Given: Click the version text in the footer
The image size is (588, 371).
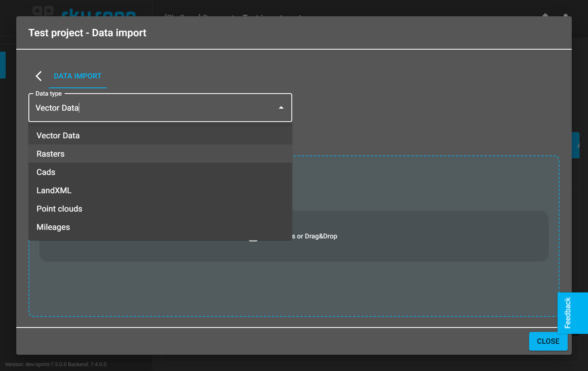Looking at the screenshot, I should (x=56, y=364).
